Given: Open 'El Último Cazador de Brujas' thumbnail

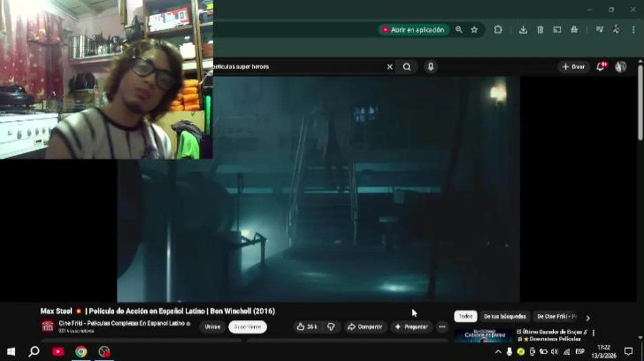Looking at the screenshot, I should (484, 335).
